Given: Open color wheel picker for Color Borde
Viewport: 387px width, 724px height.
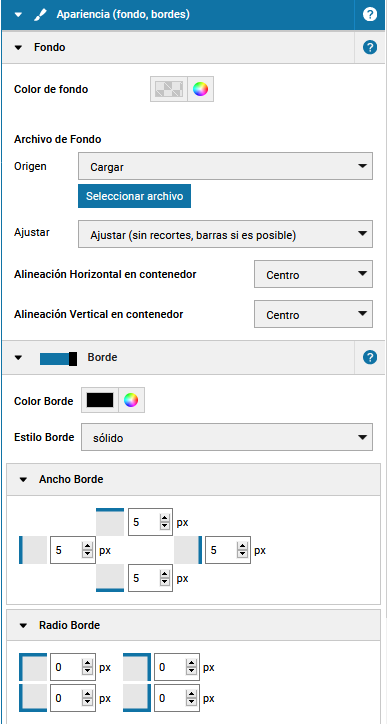Looking at the screenshot, I should [x=131, y=400].
